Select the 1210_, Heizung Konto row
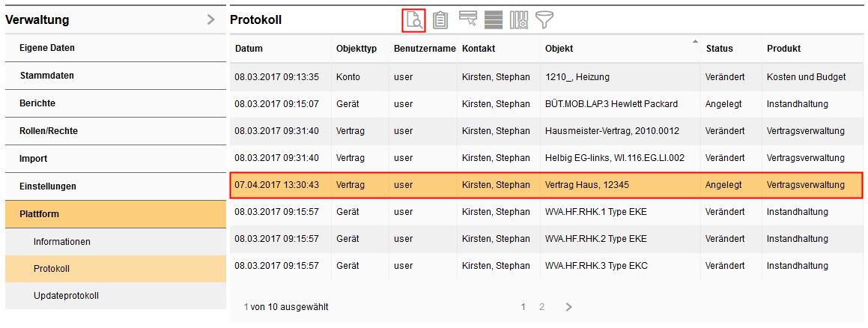The width and height of the screenshot is (868, 328). (546, 77)
